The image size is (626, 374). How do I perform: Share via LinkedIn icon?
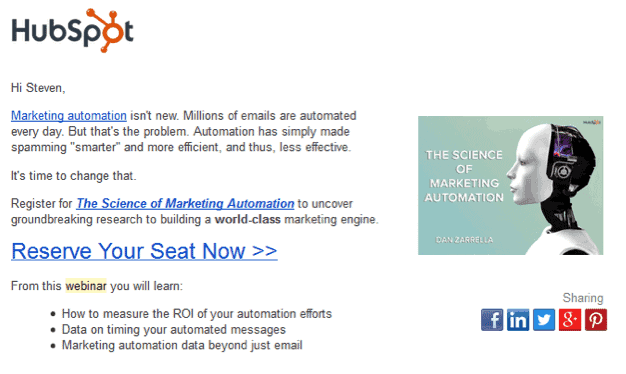(518, 320)
